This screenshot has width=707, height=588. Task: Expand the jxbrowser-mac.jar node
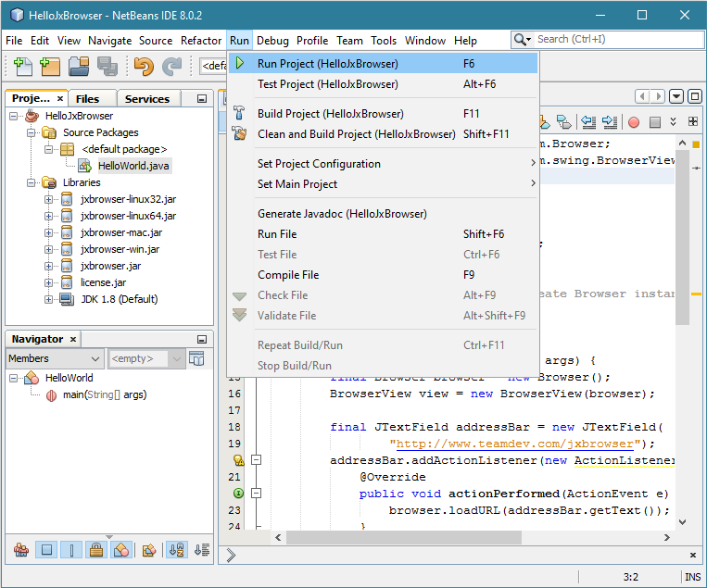(48, 232)
